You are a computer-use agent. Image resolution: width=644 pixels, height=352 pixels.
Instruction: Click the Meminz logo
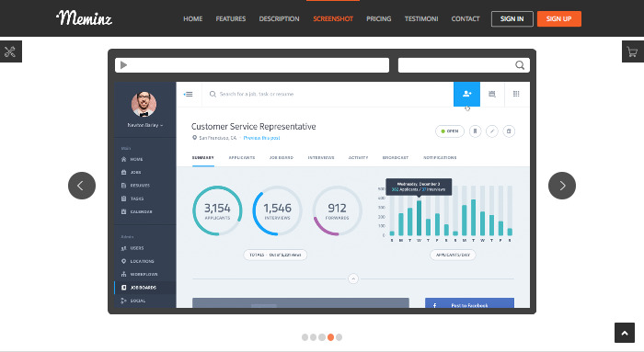point(85,18)
